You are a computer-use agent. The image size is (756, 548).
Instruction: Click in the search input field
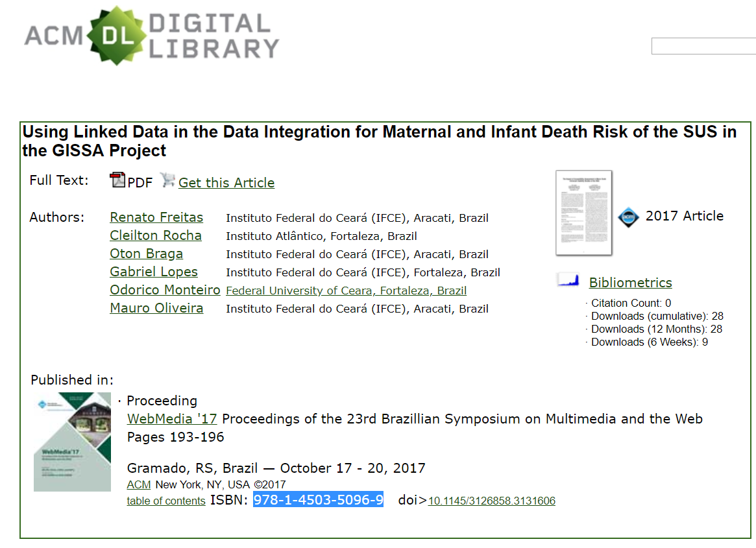tap(703, 46)
